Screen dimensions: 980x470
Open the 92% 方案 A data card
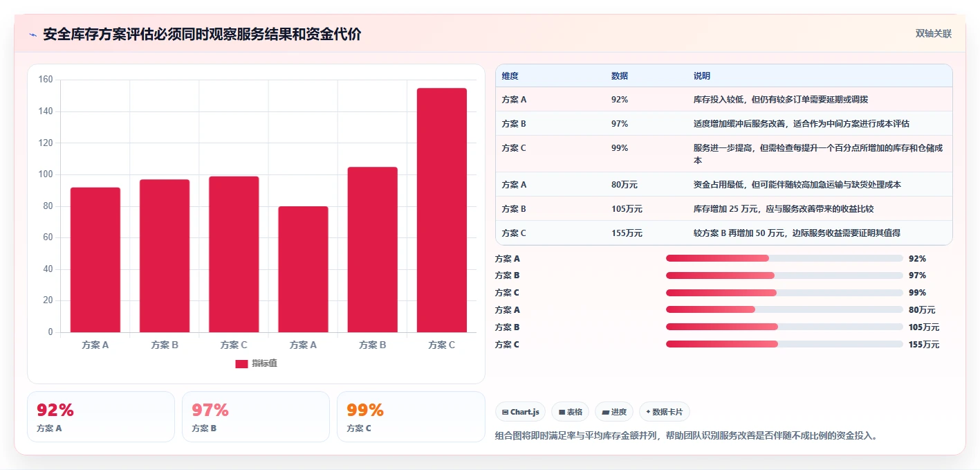pyautogui.click(x=101, y=417)
